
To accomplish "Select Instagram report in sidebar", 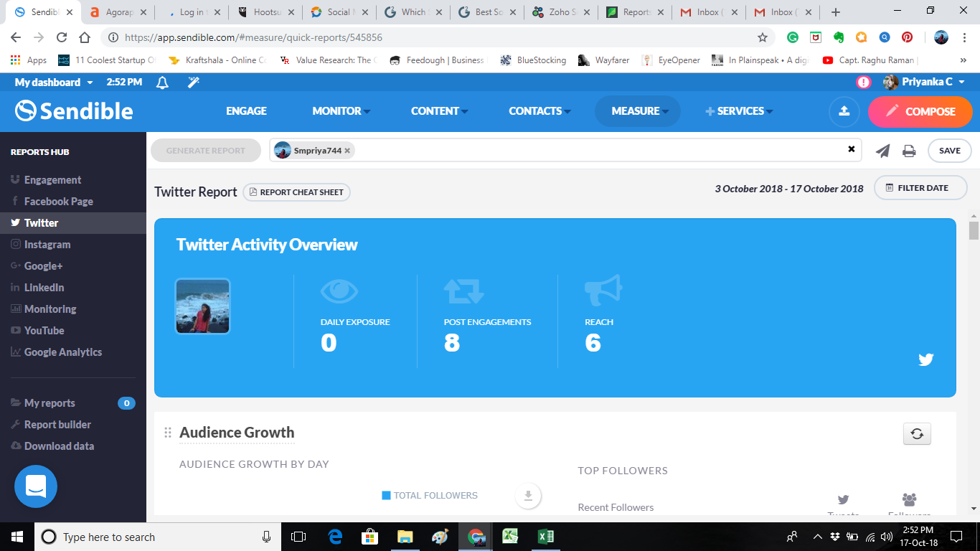I will coord(47,245).
